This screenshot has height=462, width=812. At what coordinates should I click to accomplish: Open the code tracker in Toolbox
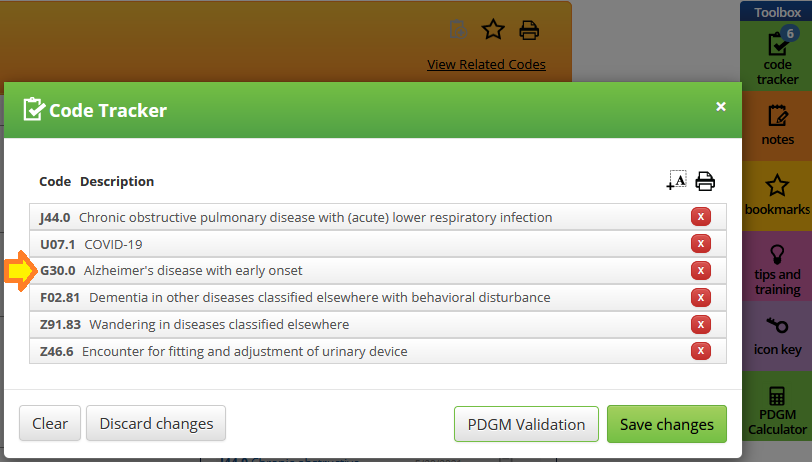pos(777,56)
